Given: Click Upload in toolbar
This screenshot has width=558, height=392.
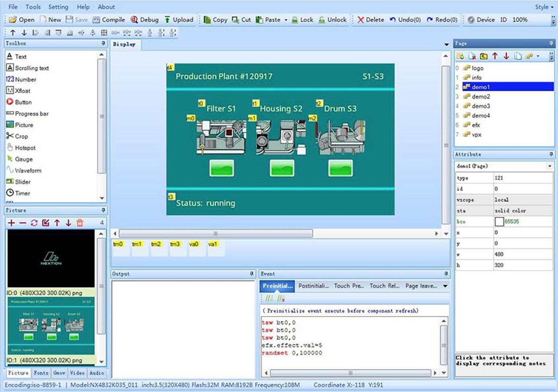Looking at the screenshot, I should point(178,20).
